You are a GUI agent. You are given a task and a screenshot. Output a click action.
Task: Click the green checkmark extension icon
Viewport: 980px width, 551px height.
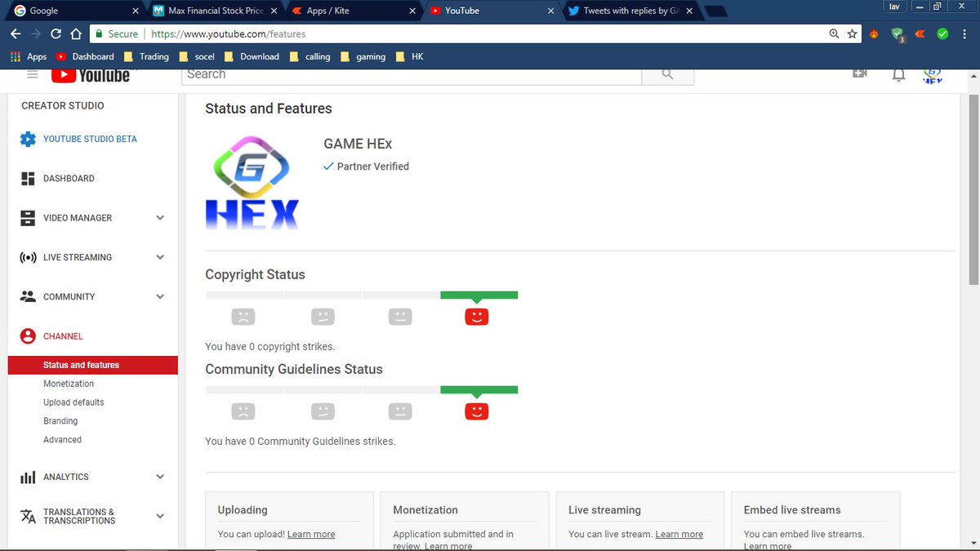[x=942, y=34]
